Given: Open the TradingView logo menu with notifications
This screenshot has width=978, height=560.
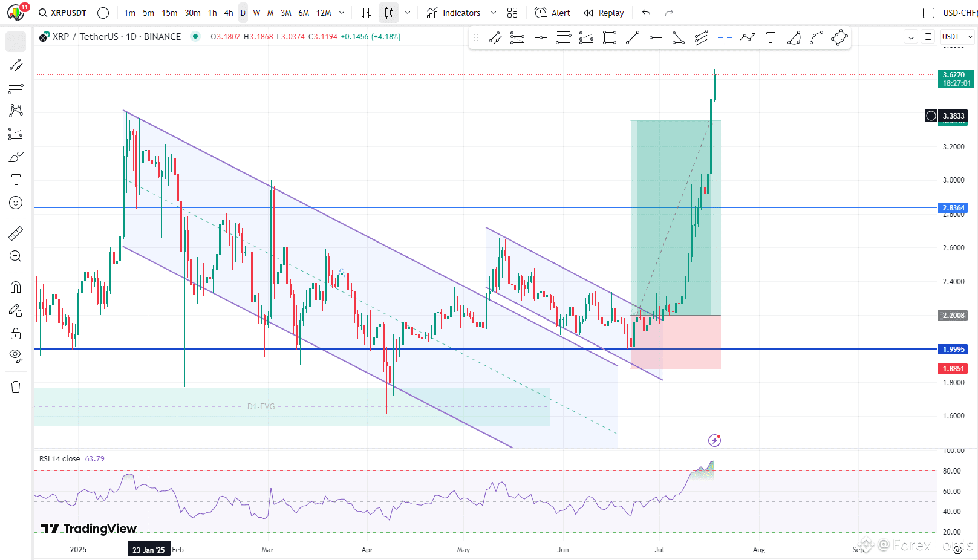Looking at the screenshot, I should pos(16,12).
